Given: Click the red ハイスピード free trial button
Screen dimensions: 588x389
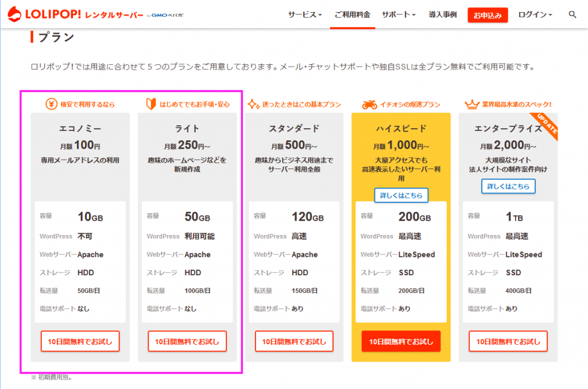Looking at the screenshot, I should point(401,341).
